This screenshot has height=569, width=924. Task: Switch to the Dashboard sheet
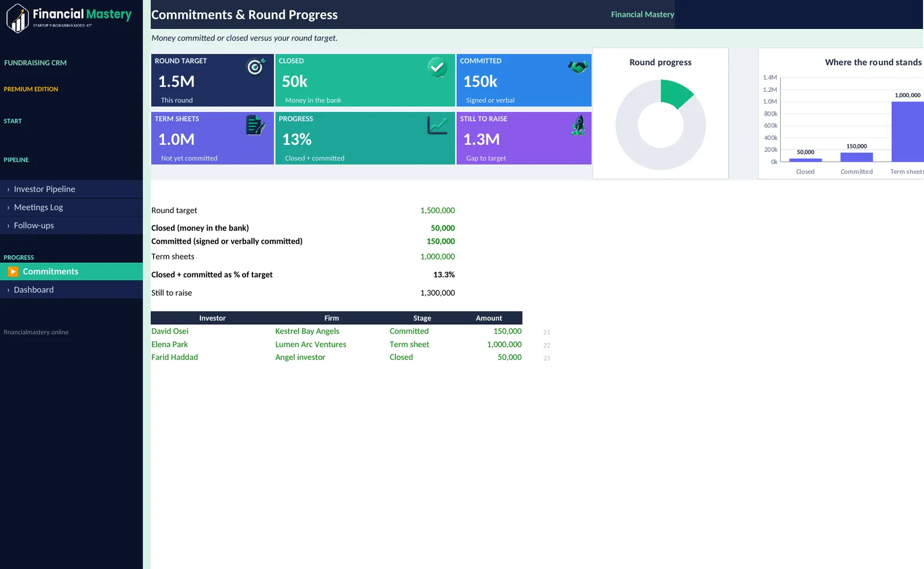(x=71, y=289)
